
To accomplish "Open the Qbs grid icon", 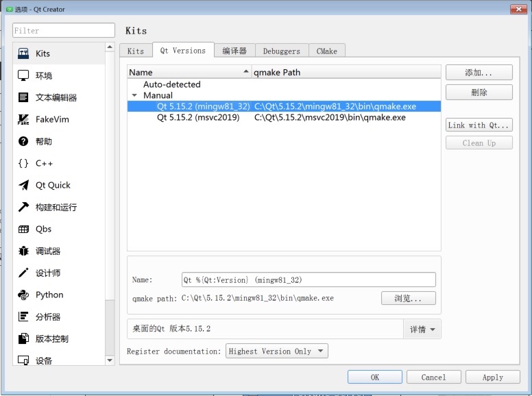I will [23, 230].
